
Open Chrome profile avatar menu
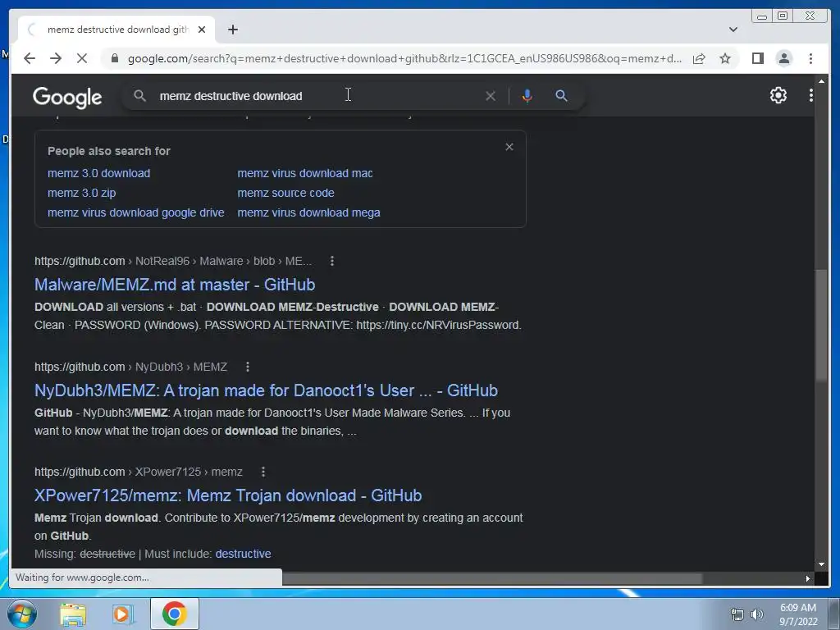click(x=783, y=58)
